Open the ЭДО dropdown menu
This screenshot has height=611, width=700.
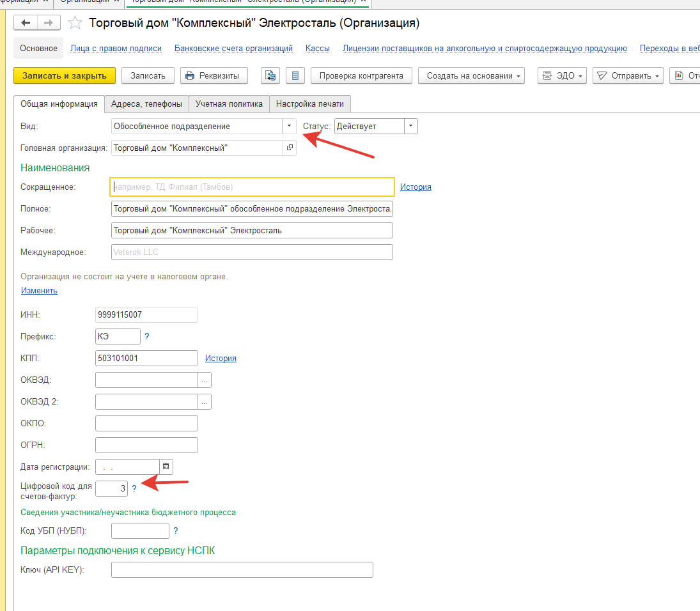coord(562,76)
